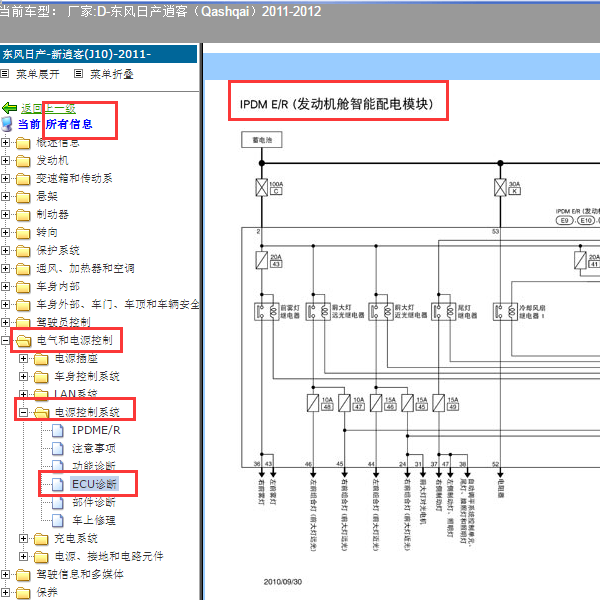The image size is (600, 600).
Task: Select the ECU诊断 tree item
Action: coord(95,484)
